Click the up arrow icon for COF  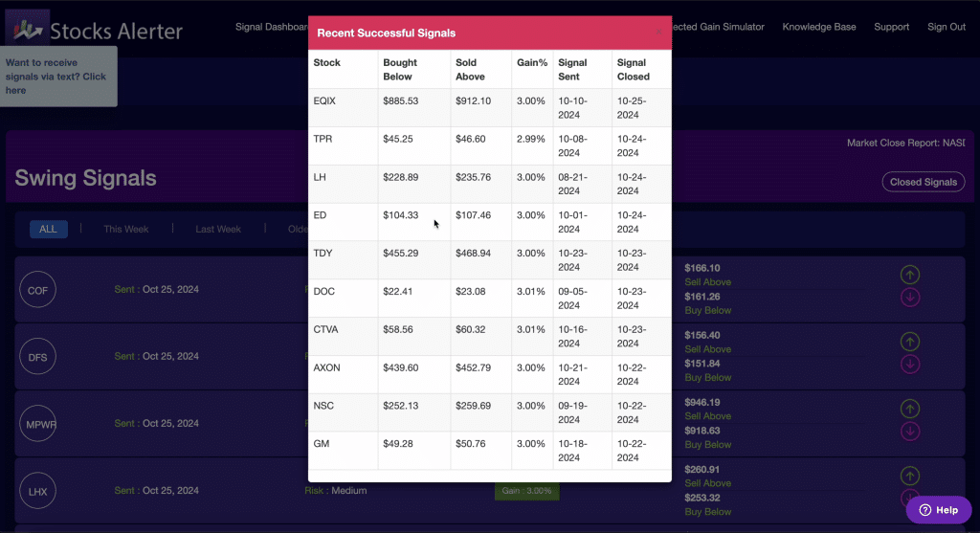(910, 275)
